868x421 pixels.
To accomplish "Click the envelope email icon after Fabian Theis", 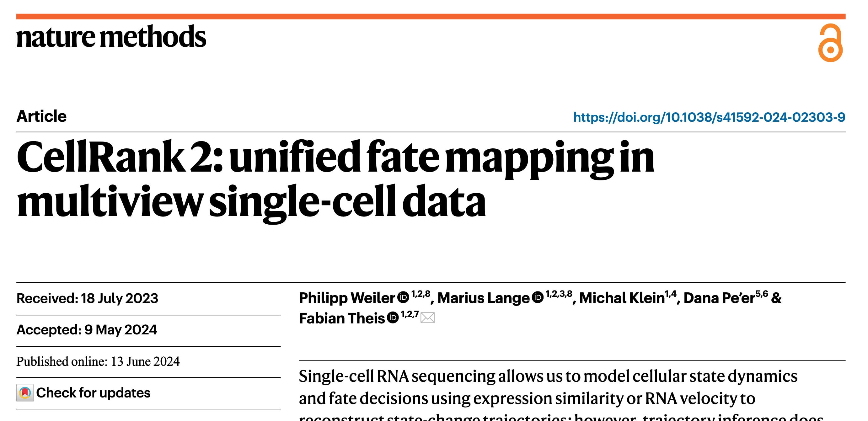I will [x=428, y=317].
